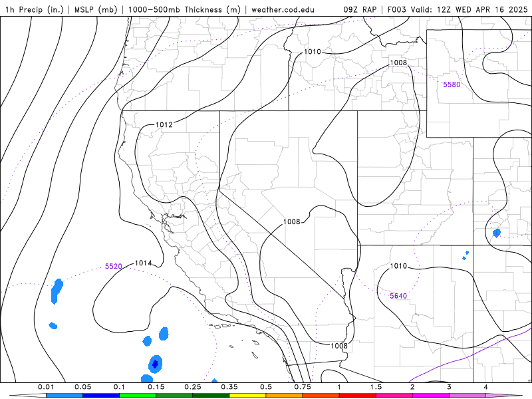Select the orange 0.5 legend swatch
Viewport: 532px width, 399px height.
pyautogui.click(x=285, y=396)
